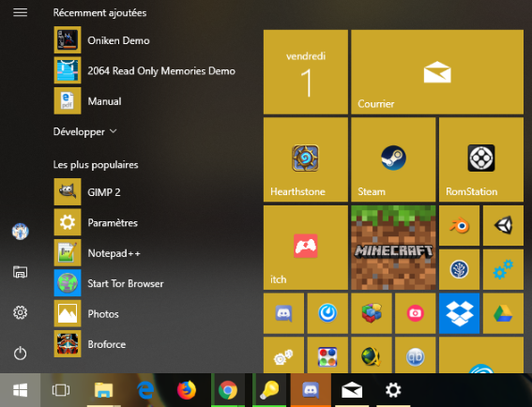Open Task View on the taskbar
Image resolution: width=532 pixels, height=407 pixels.
pos(61,390)
